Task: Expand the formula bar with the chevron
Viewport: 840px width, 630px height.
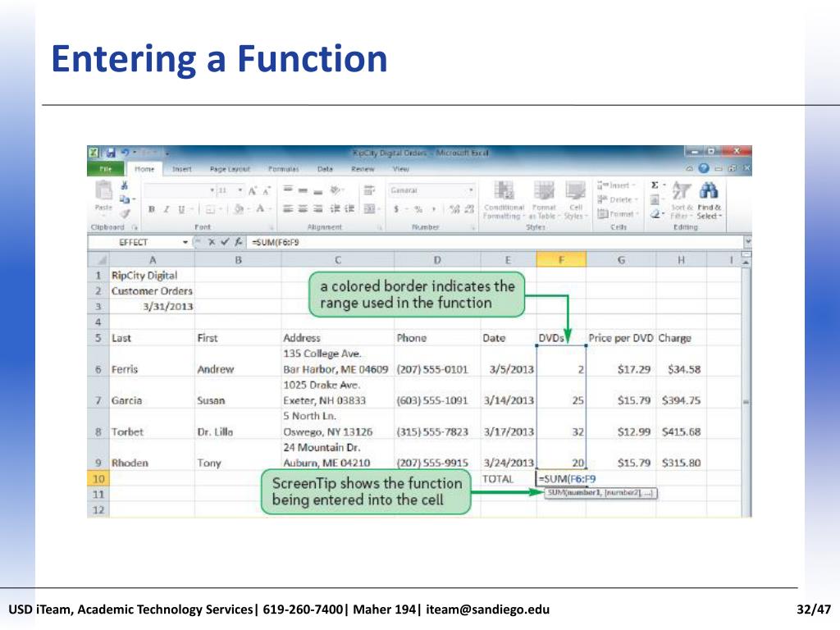Action: (747, 242)
